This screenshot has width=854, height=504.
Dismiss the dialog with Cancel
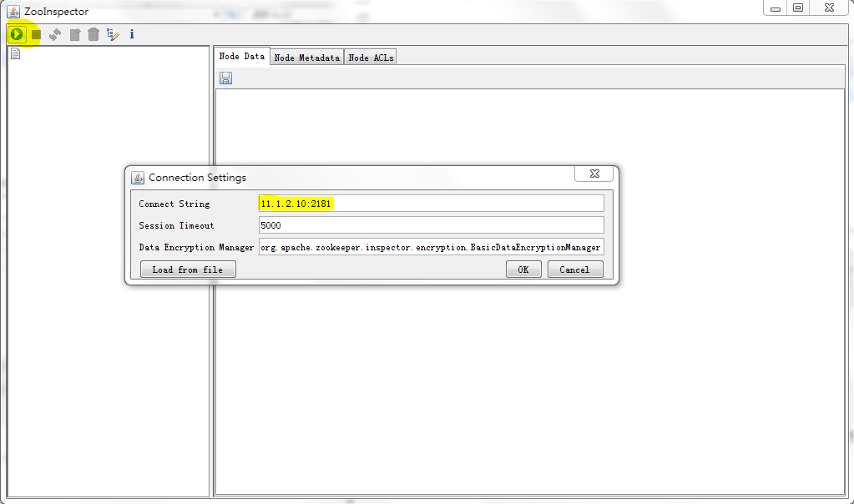(x=575, y=269)
